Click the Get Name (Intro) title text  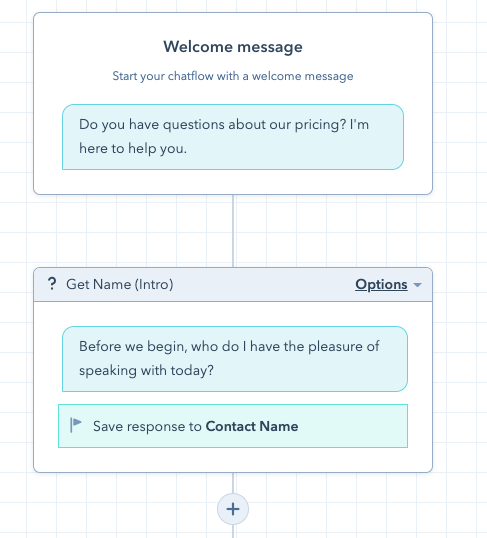119,284
